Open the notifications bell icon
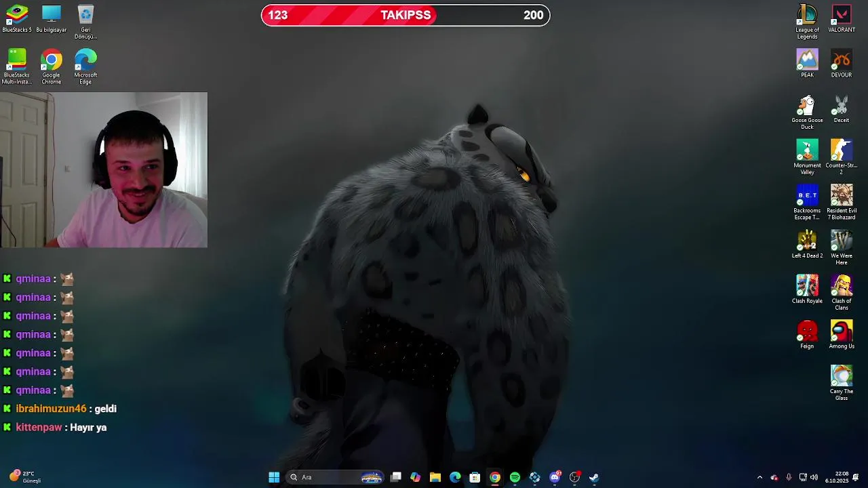 click(856, 477)
